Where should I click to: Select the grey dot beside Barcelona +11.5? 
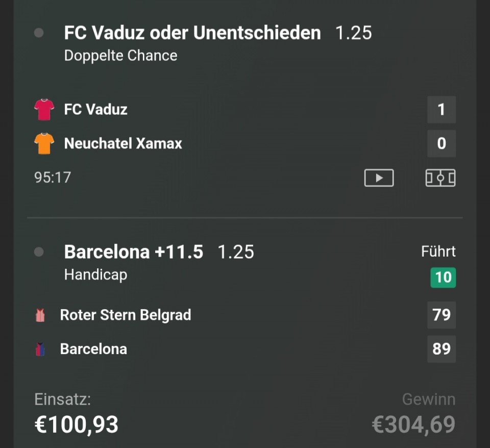pyautogui.click(x=39, y=252)
